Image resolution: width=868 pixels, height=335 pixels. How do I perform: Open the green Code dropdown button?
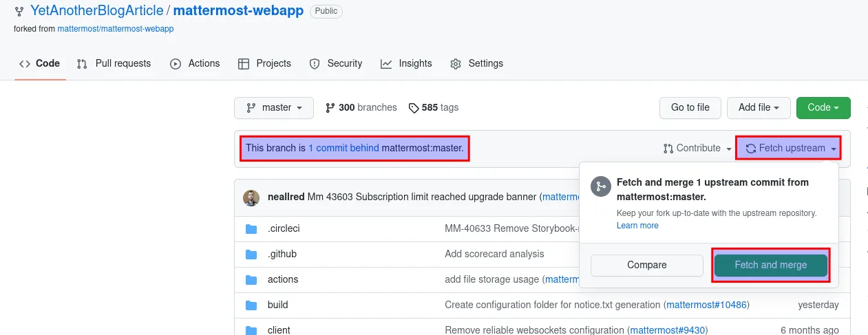tap(823, 107)
